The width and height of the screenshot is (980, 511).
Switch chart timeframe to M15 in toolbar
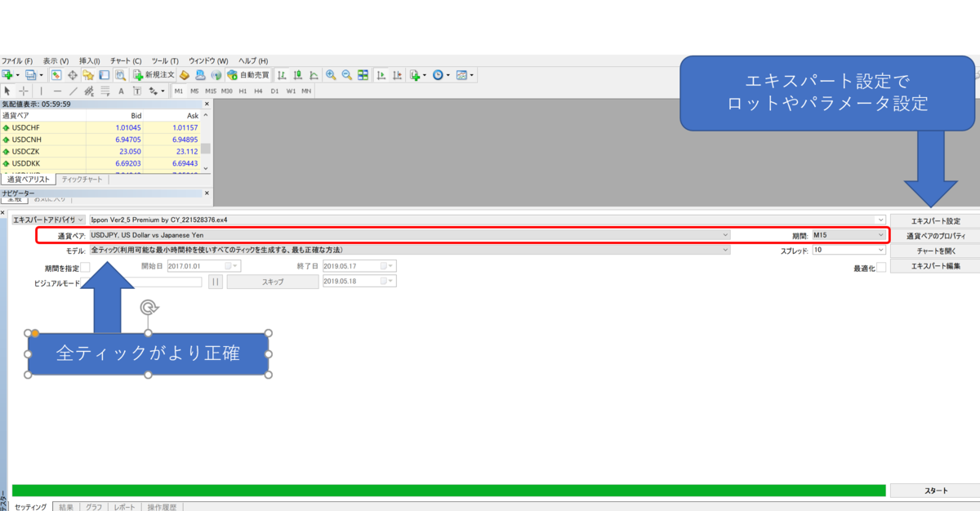pyautogui.click(x=211, y=91)
